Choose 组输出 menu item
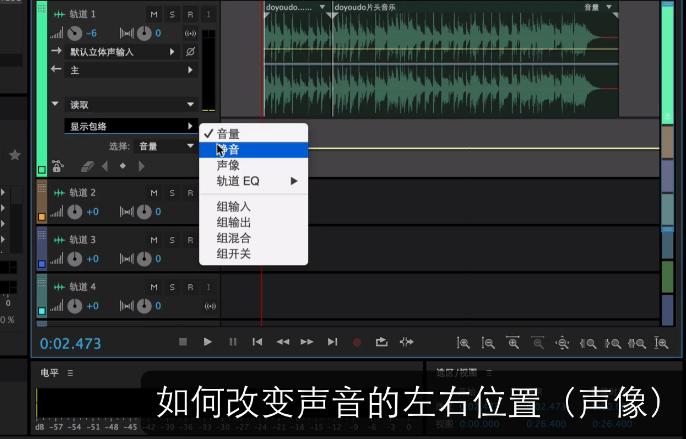This screenshot has height=439, width=686. click(254, 222)
